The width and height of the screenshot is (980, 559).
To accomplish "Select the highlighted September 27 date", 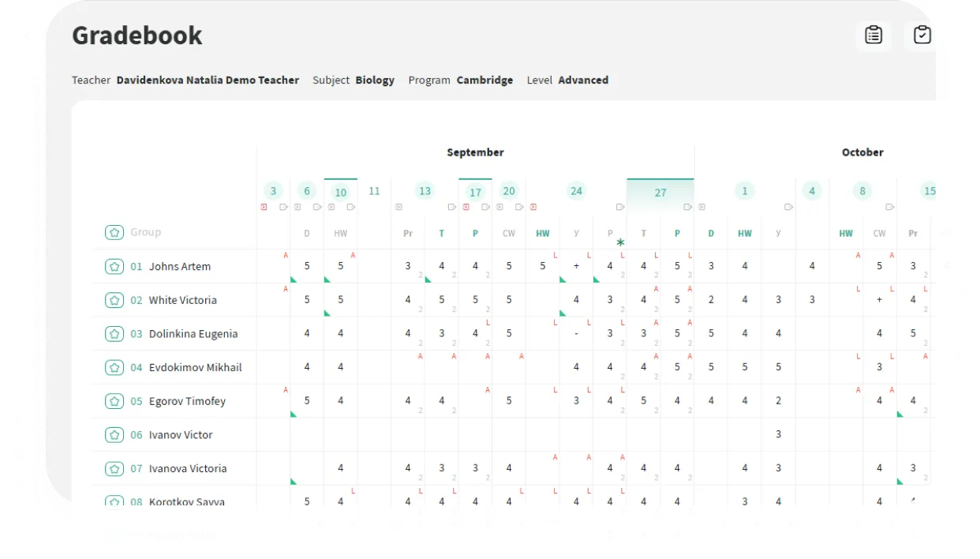I will [660, 193].
